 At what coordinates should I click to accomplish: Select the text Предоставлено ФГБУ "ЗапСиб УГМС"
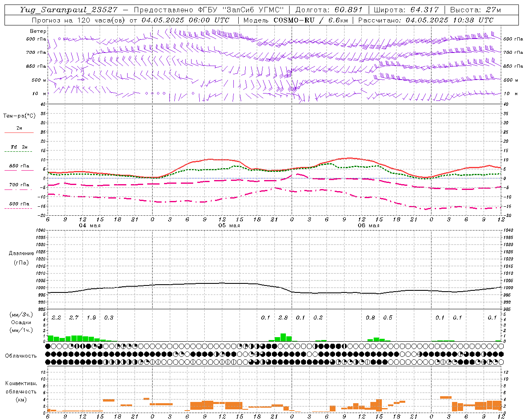tap(209, 10)
